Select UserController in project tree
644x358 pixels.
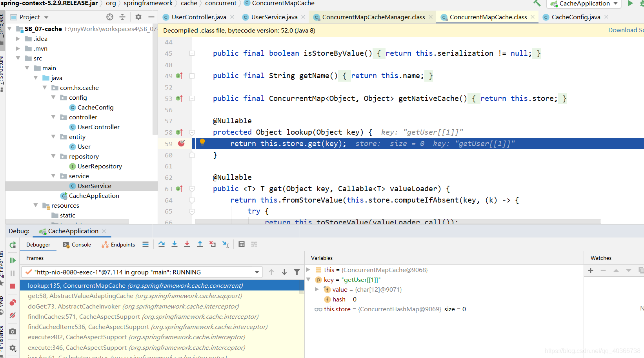pos(98,127)
